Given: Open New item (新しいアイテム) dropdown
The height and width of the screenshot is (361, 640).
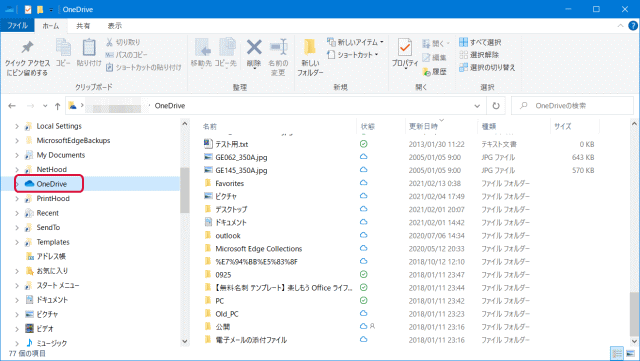Looking at the screenshot, I should coord(355,42).
